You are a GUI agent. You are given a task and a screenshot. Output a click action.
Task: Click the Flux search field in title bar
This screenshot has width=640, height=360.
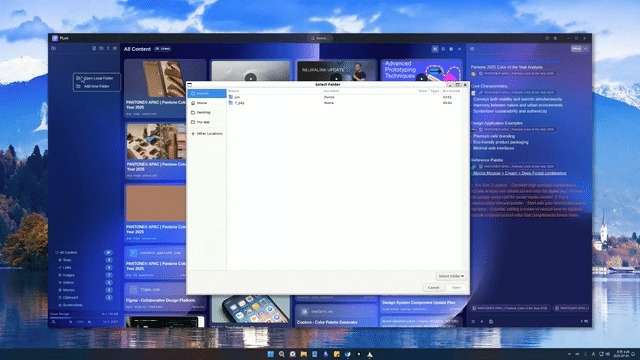coord(320,38)
